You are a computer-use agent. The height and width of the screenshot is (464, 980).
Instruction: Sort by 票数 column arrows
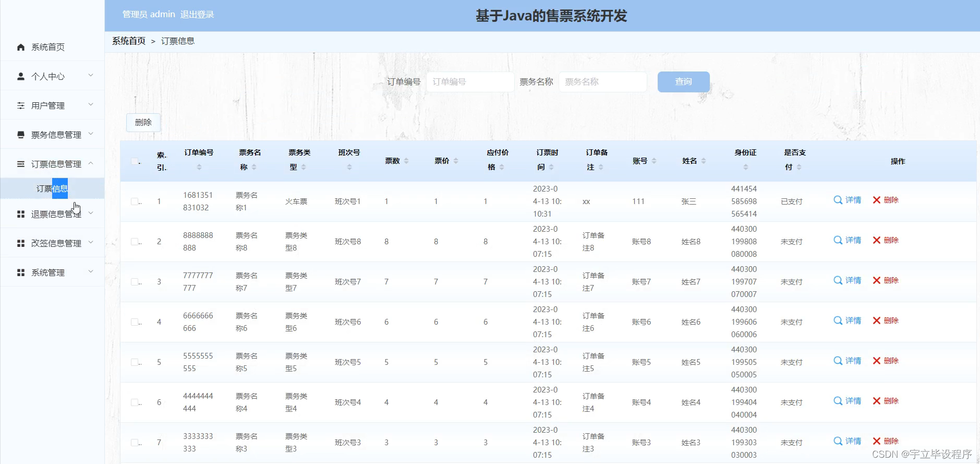pyautogui.click(x=406, y=161)
